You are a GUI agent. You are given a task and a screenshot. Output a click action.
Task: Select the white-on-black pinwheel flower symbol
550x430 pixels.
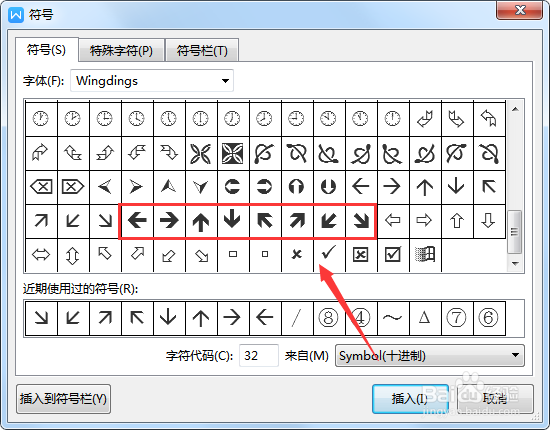coord(233,153)
